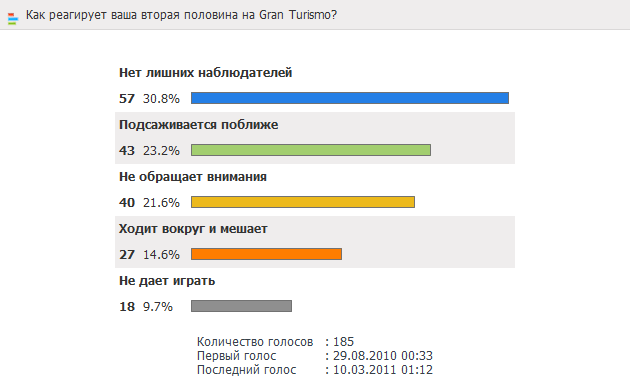This screenshot has height=390, width=630.
Task: Select the answer 'Подсаживается поближе'
Action: tap(198, 125)
